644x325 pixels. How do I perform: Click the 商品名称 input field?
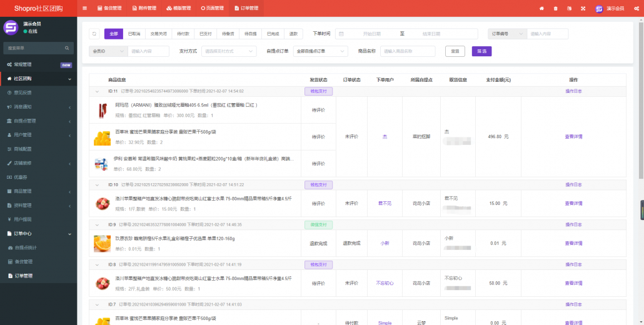coord(407,51)
